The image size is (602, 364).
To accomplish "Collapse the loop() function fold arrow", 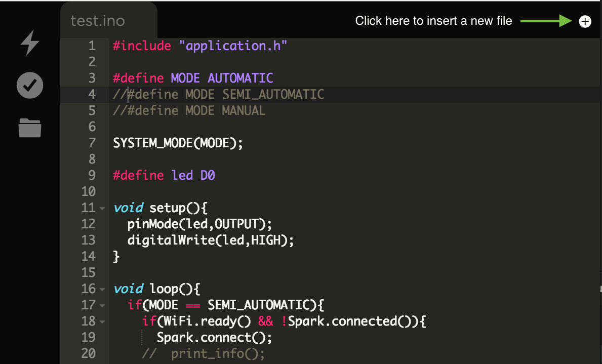I will [102, 290].
